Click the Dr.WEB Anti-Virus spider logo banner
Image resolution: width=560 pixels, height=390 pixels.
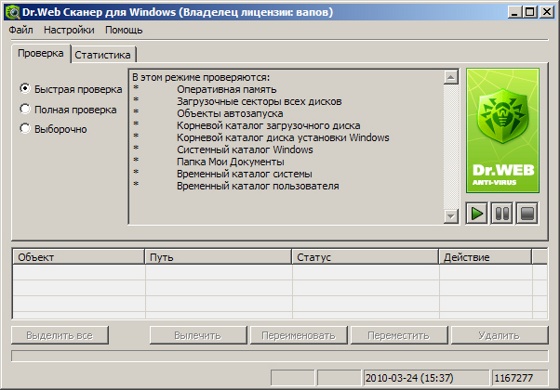tap(502, 131)
